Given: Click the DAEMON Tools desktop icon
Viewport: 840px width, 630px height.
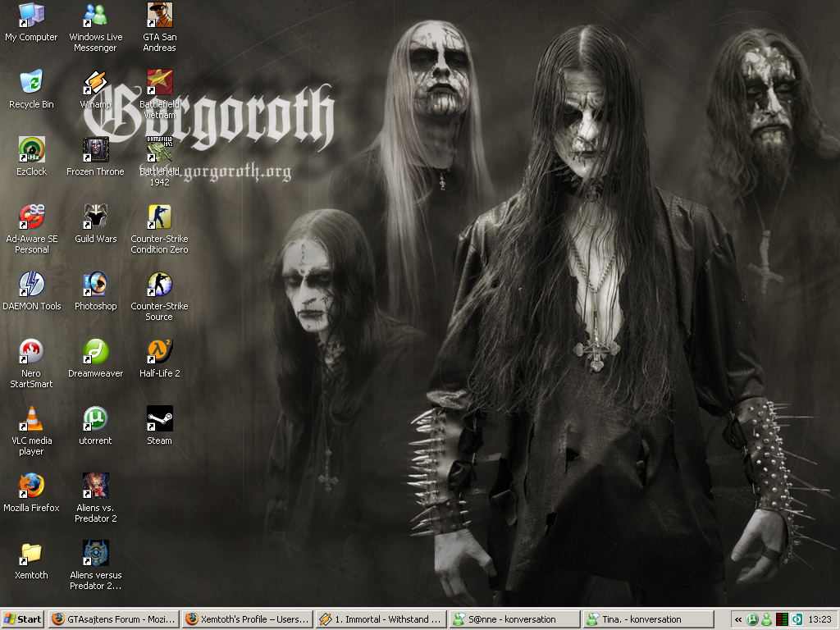Looking at the screenshot, I should (x=31, y=285).
